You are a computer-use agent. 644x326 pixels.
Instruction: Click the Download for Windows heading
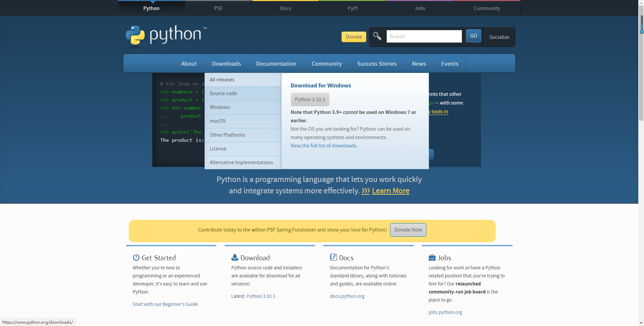click(x=321, y=85)
